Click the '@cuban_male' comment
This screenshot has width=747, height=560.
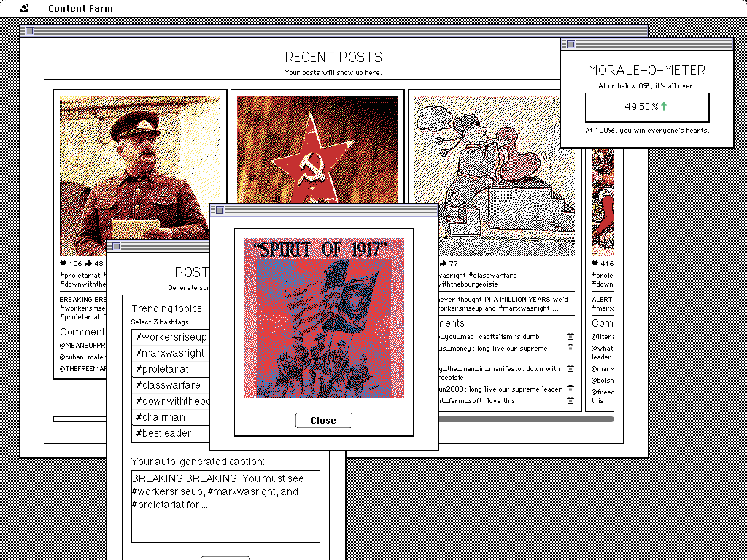tap(82, 357)
